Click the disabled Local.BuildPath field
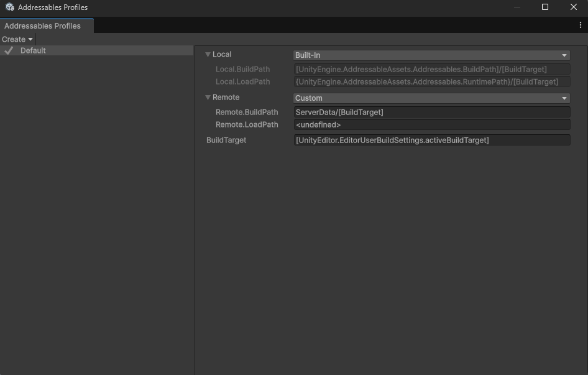 [431, 69]
